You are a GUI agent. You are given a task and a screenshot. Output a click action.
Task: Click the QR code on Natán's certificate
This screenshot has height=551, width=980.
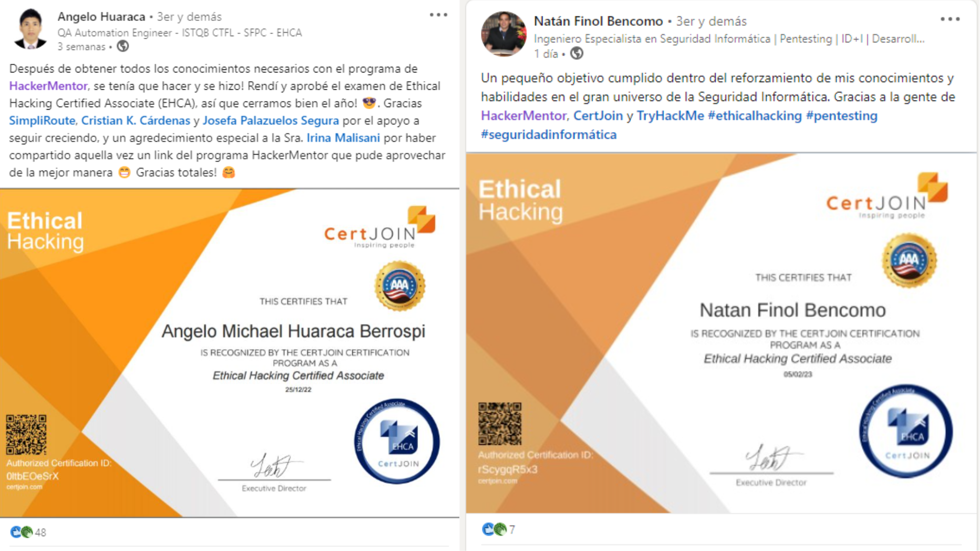(500, 423)
